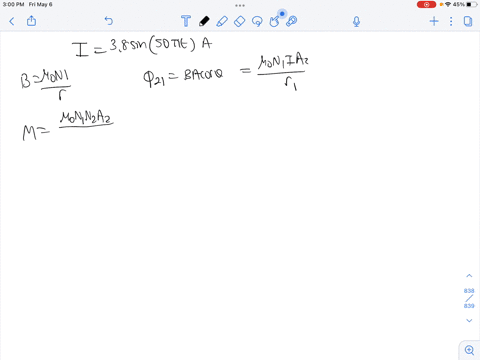Select the Text tool
The width and height of the screenshot is (480, 360).
pos(186,21)
